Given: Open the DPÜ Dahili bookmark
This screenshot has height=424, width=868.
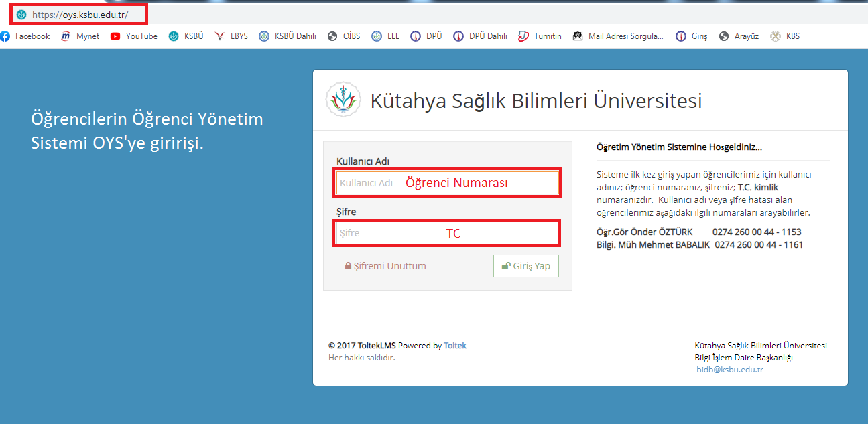Looking at the screenshot, I should [481, 36].
